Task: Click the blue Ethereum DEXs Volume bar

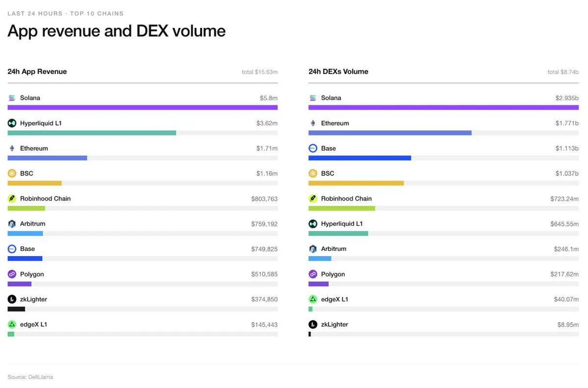Action: [x=390, y=133]
